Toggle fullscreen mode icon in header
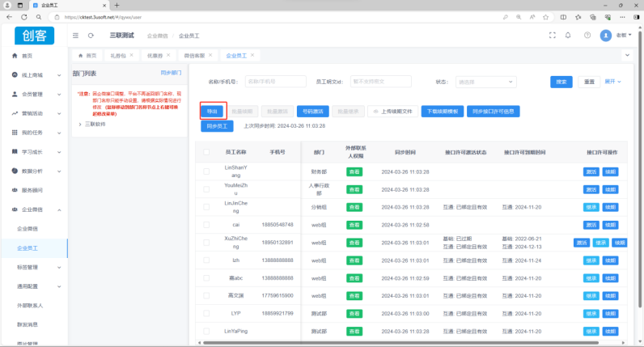The width and height of the screenshot is (644, 347). [553, 36]
